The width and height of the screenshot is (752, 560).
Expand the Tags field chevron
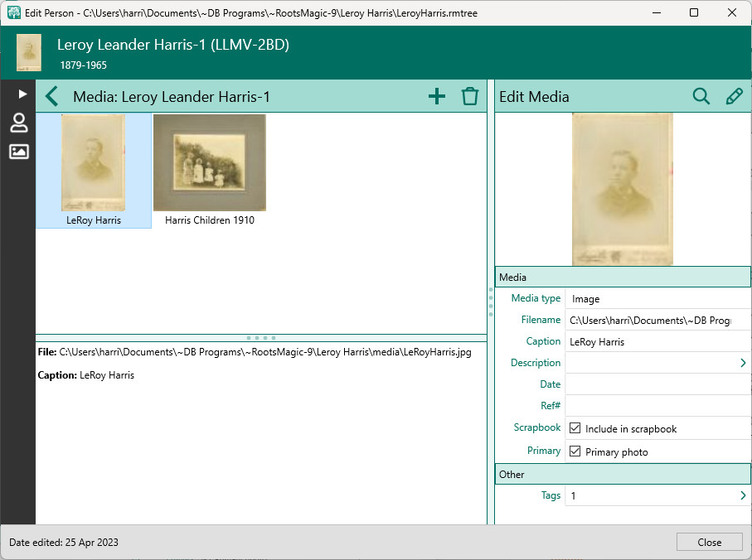point(742,495)
